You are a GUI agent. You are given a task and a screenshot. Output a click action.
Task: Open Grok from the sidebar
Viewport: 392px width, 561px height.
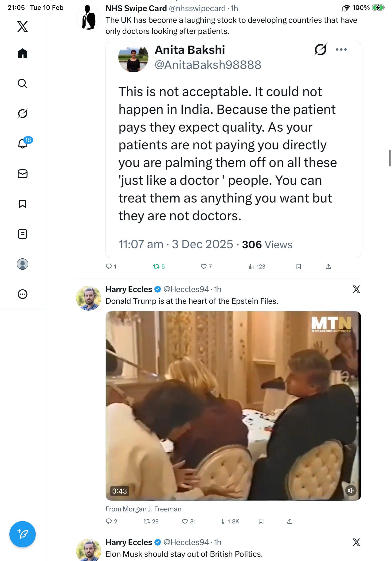click(x=23, y=114)
